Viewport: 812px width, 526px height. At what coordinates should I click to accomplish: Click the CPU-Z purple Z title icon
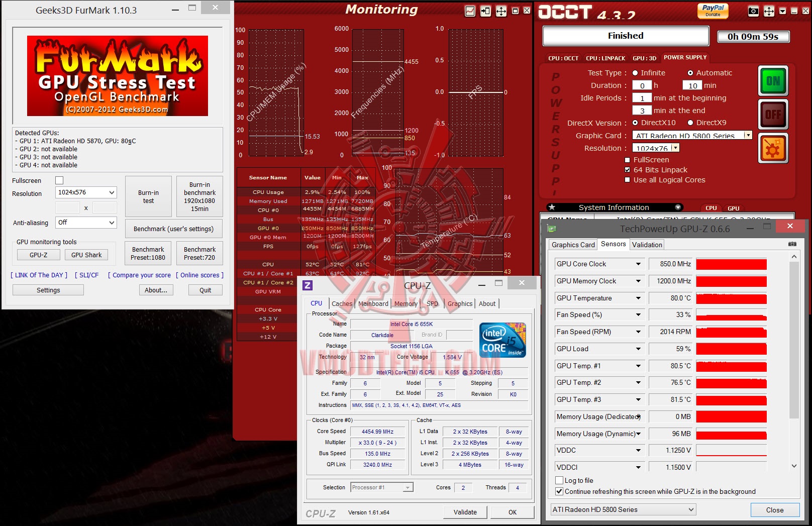coord(308,285)
